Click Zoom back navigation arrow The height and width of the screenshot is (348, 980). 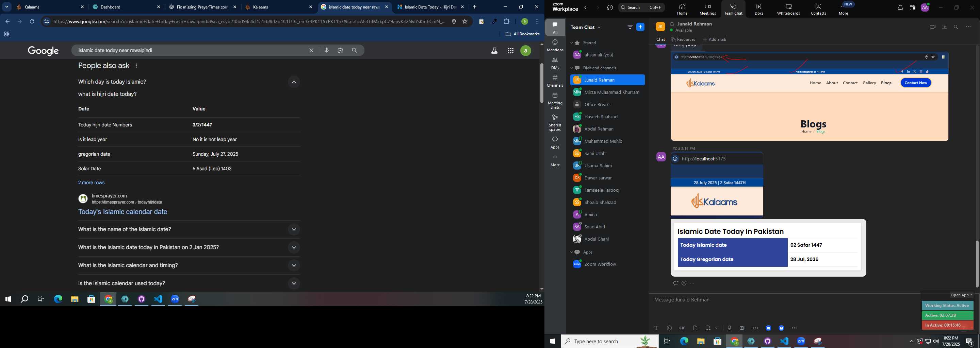click(x=586, y=8)
